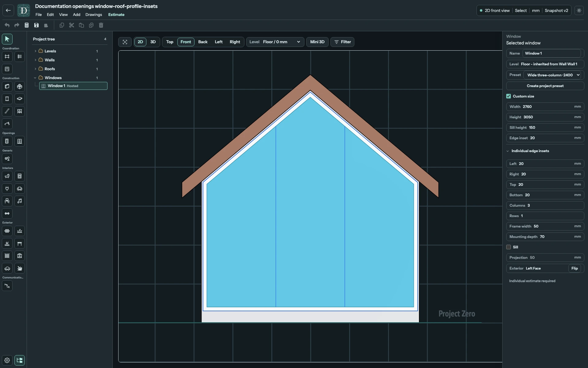This screenshot has width=588, height=368.
Task: Activate the Select arrow tool
Action: (7, 39)
